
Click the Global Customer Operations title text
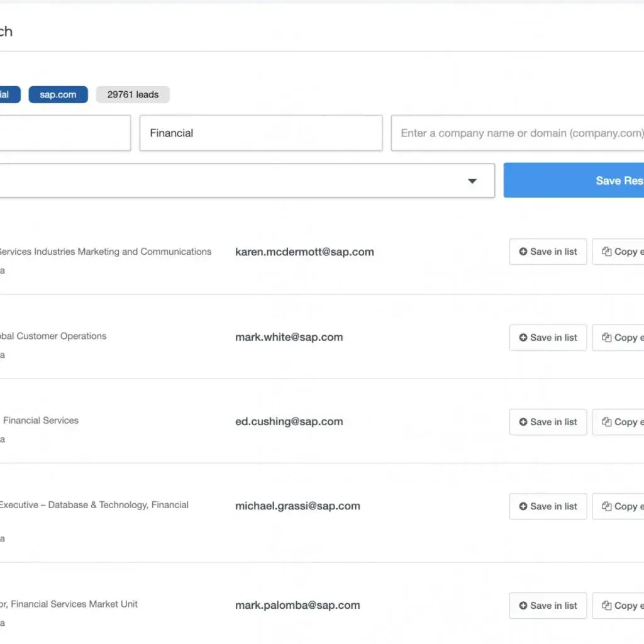point(53,336)
